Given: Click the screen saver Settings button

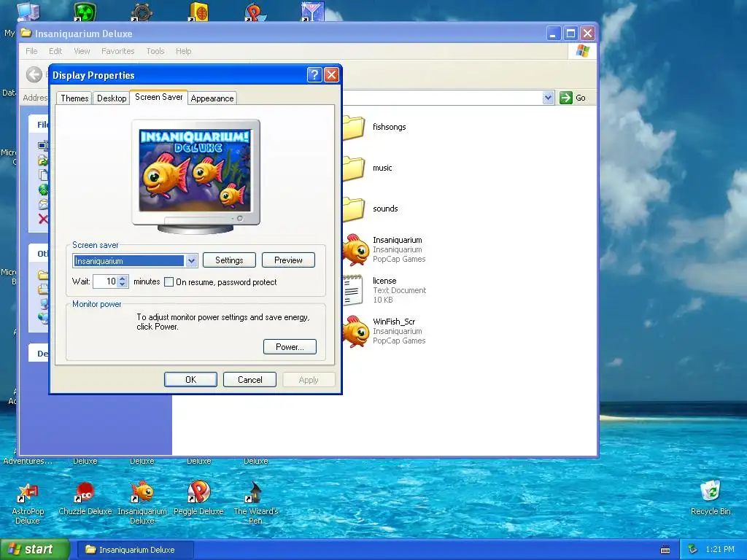Looking at the screenshot, I should tap(229, 260).
